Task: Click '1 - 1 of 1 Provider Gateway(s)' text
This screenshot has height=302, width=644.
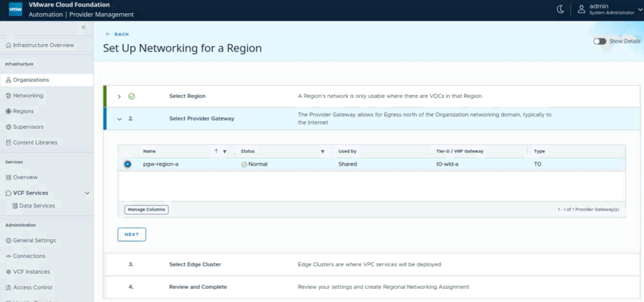Action: [588, 210]
